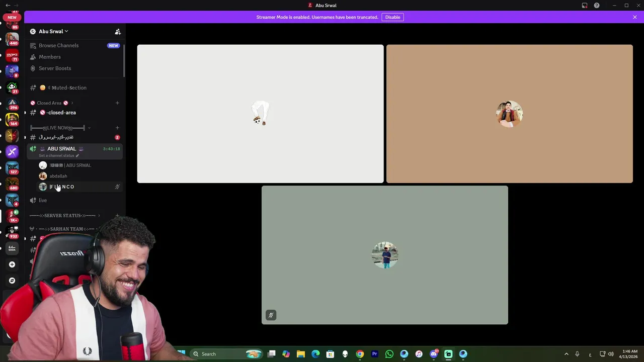The width and height of the screenshot is (644, 362).
Task: Open Task View on the taskbar
Action: (272, 354)
